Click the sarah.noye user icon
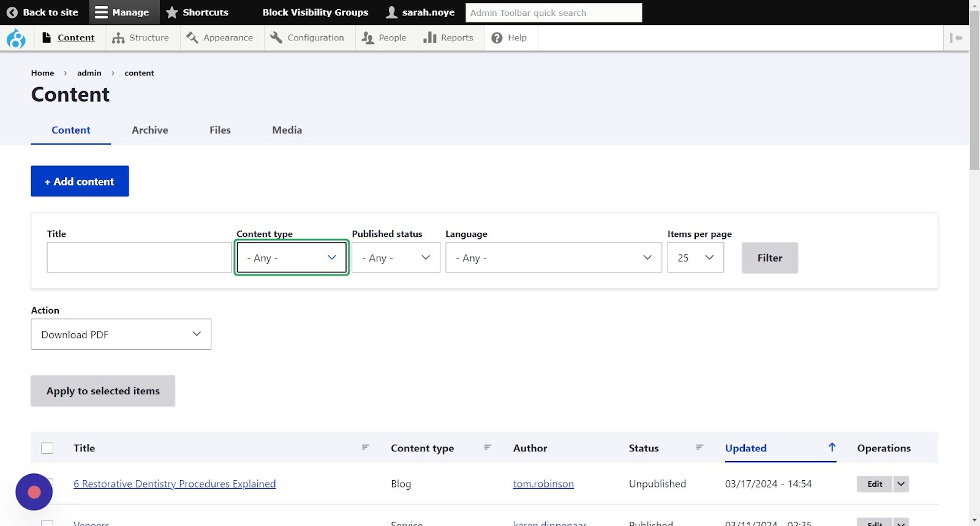Image resolution: width=980 pixels, height=526 pixels. tap(392, 12)
